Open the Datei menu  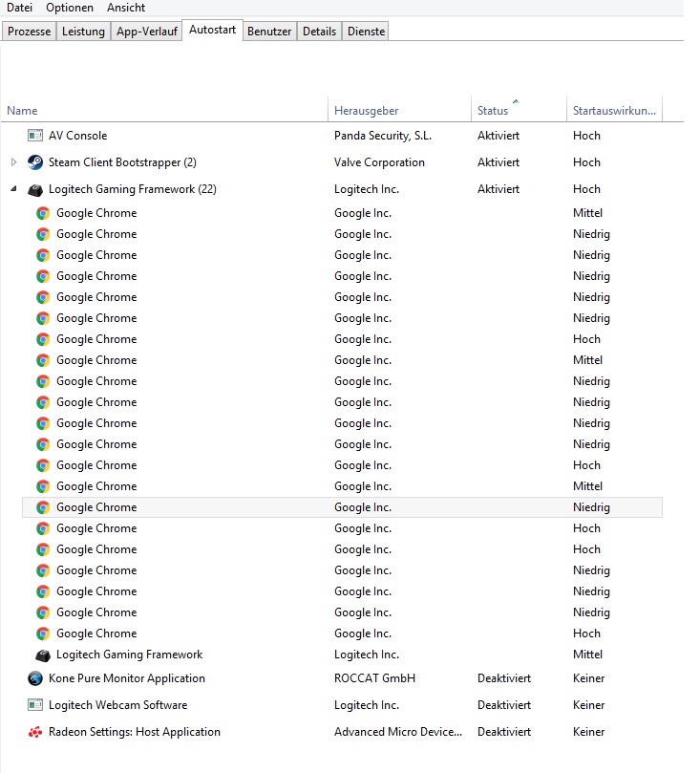(x=19, y=8)
